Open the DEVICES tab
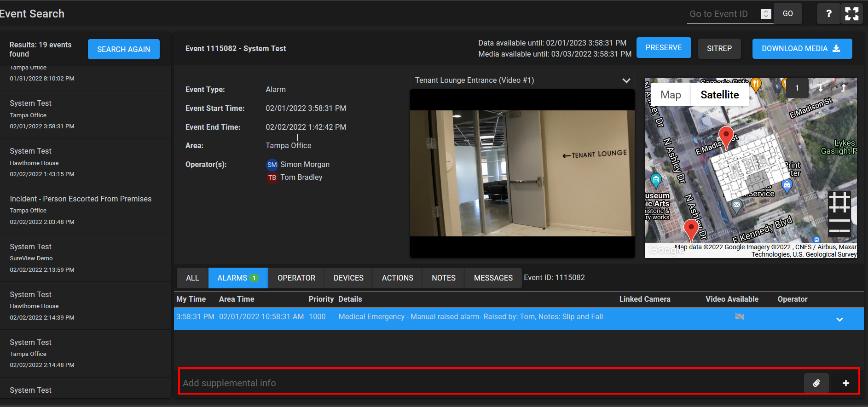Image resolution: width=868 pixels, height=407 pixels. 348,278
